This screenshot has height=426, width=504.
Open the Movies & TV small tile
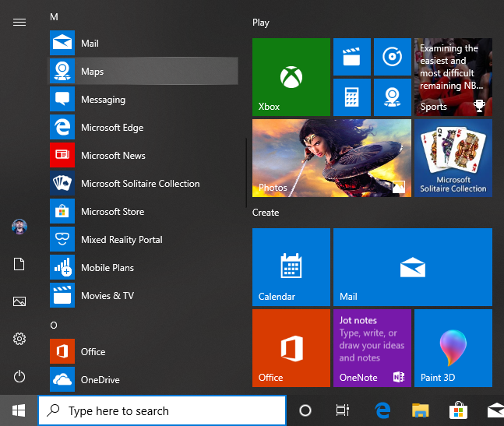click(352, 57)
